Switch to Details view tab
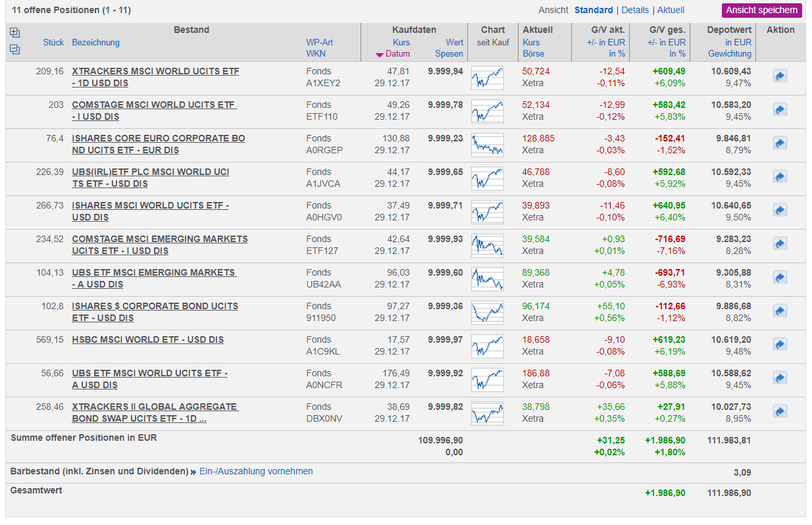812x525 pixels. click(635, 10)
